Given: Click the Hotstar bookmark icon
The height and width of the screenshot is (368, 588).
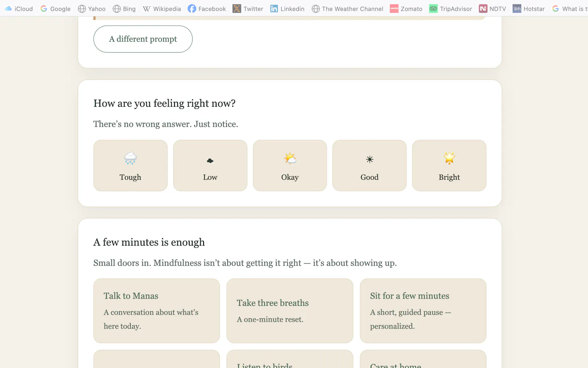Looking at the screenshot, I should pyautogui.click(x=517, y=8).
